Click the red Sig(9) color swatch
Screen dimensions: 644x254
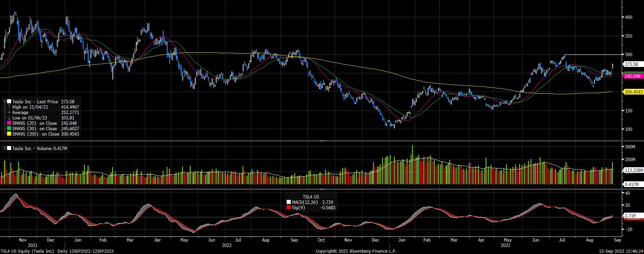pyautogui.click(x=289, y=208)
